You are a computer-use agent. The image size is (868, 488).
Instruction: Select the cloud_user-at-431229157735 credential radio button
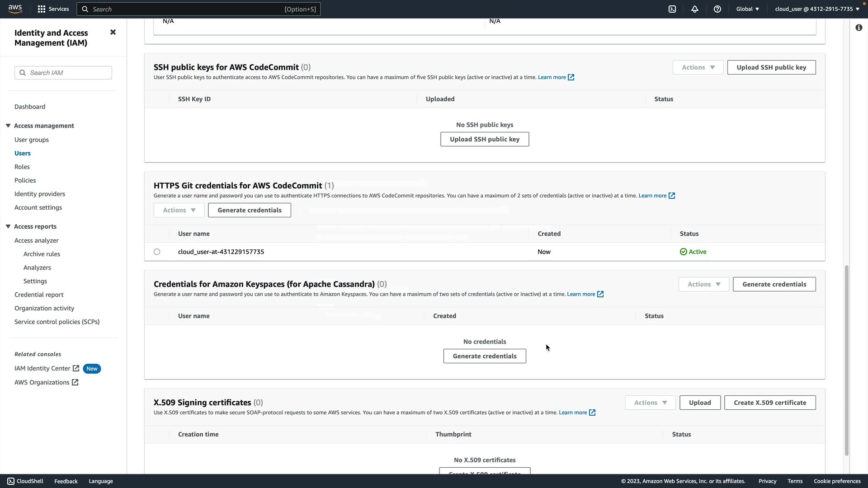click(x=157, y=252)
